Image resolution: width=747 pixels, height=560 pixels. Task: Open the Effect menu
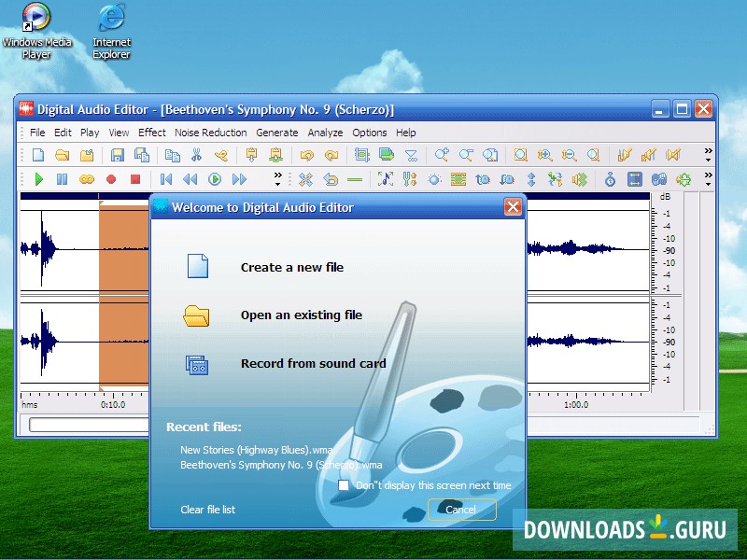[x=152, y=133]
